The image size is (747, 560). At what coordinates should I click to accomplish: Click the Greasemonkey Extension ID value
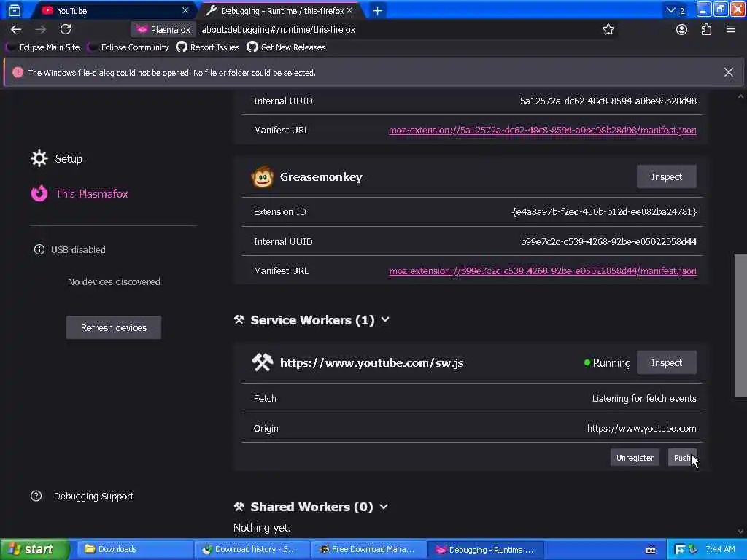[x=603, y=212]
